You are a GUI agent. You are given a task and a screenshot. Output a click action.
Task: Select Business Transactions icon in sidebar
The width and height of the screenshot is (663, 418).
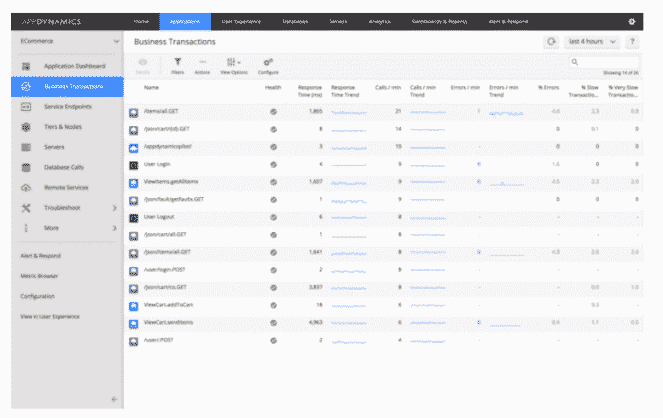26,87
